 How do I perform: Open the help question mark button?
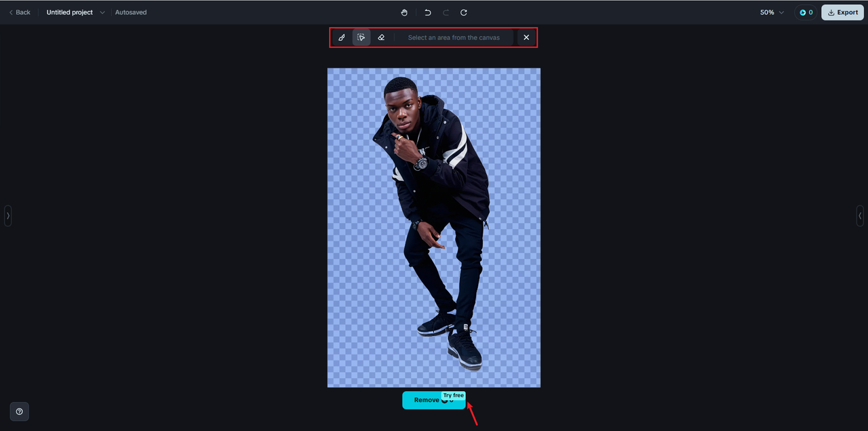pyautogui.click(x=19, y=411)
